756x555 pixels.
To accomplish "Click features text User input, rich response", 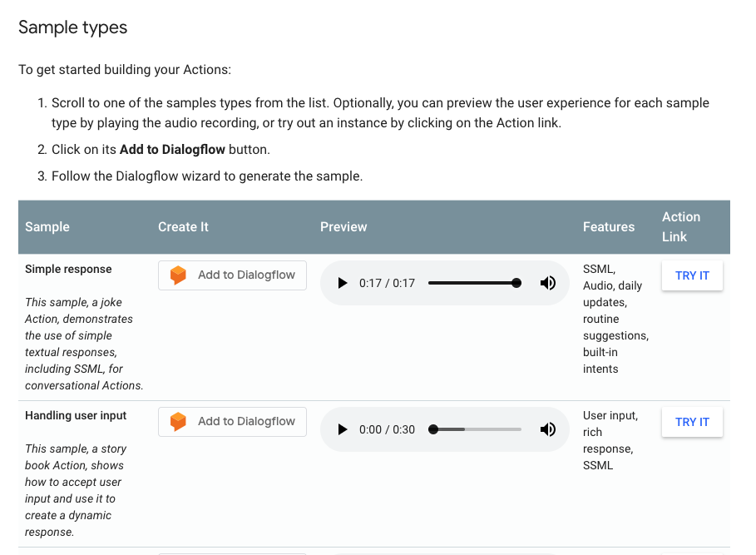I will pyautogui.click(x=610, y=440).
